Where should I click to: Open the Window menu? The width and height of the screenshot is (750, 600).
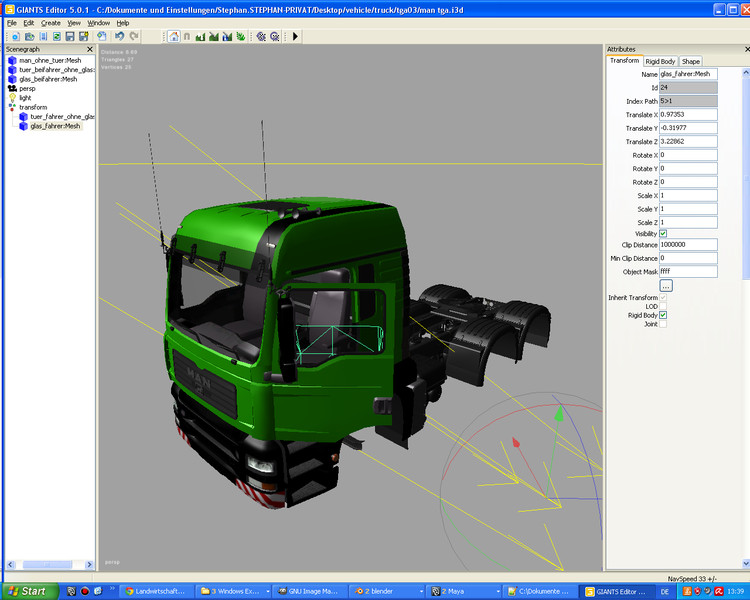click(x=99, y=23)
